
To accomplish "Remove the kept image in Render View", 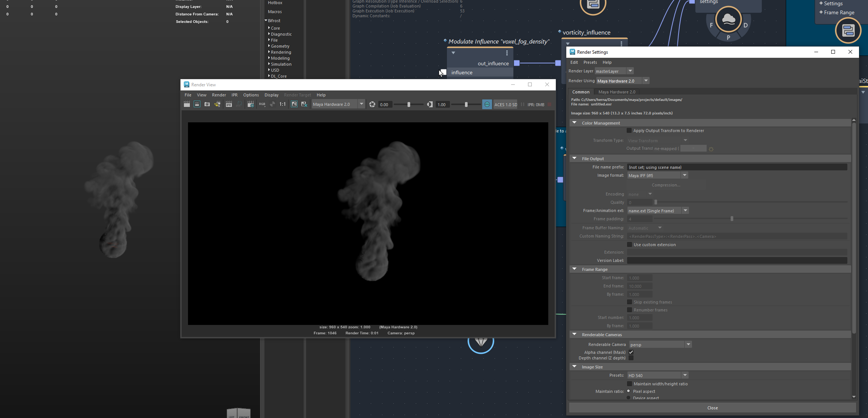I will (304, 104).
